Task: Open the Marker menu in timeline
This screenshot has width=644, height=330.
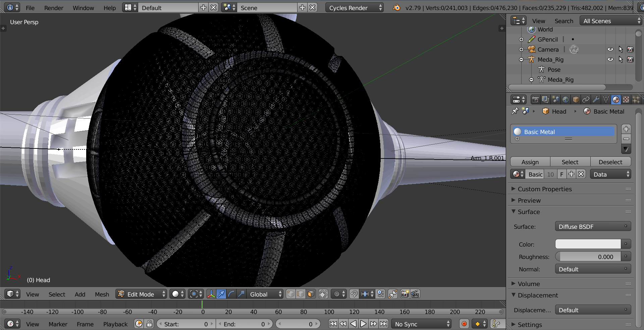Action: coord(58,324)
